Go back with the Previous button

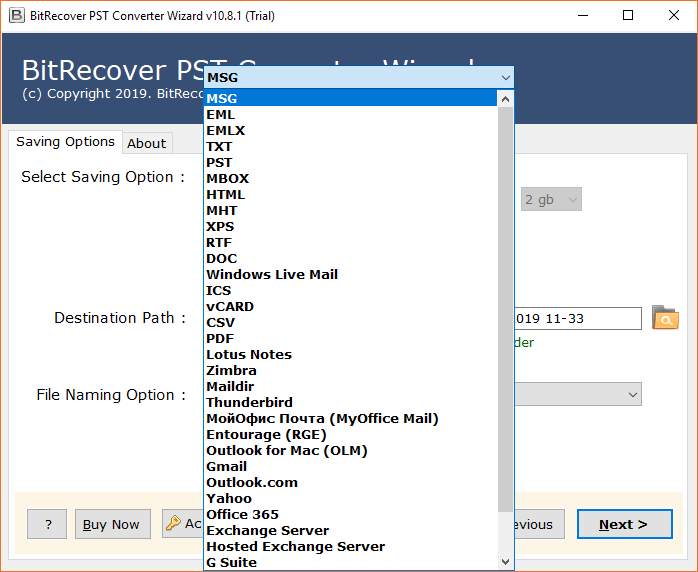(540, 524)
